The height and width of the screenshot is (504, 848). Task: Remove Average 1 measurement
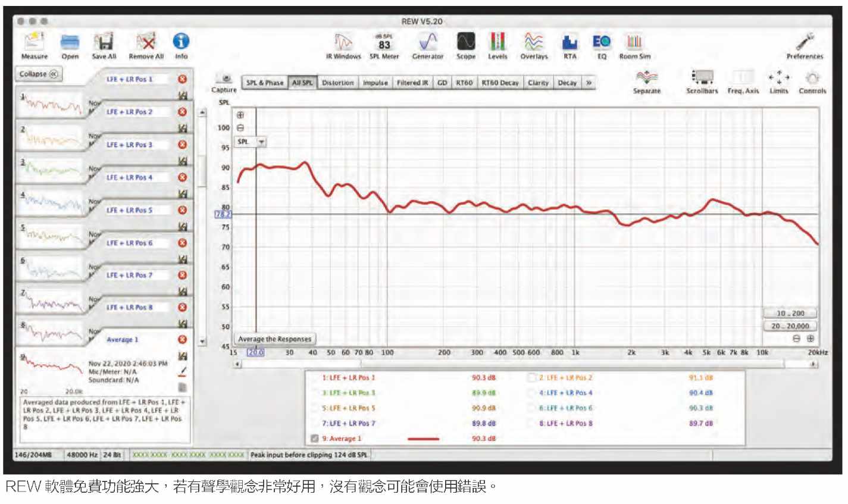[183, 340]
